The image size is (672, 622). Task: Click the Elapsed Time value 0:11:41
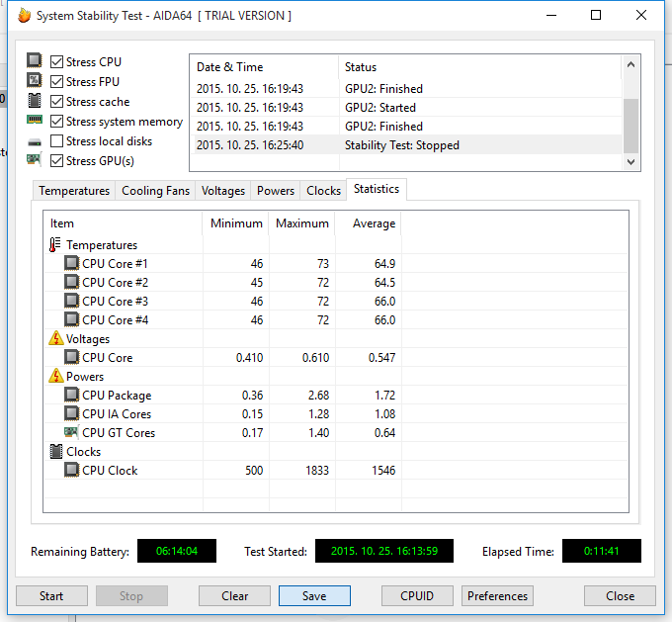[602, 551]
